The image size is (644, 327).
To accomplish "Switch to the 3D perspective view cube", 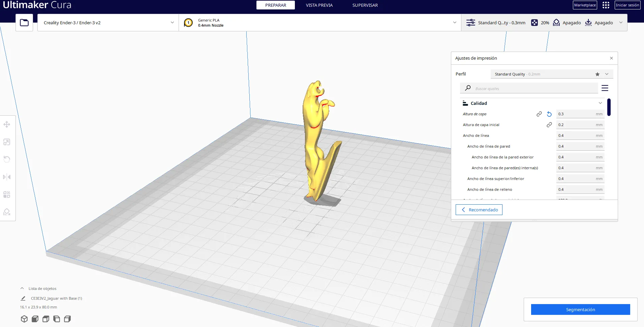I will click(x=24, y=319).
